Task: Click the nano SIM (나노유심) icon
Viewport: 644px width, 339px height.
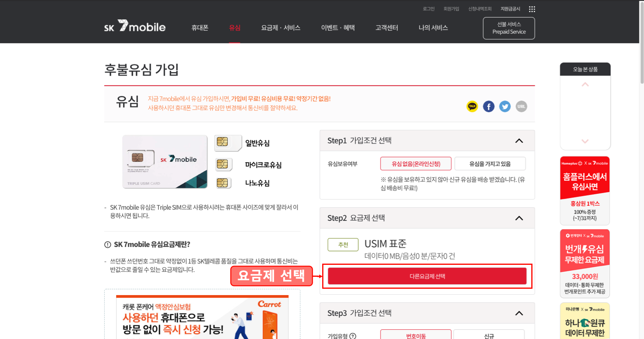Action: click(x=223, y=183)
